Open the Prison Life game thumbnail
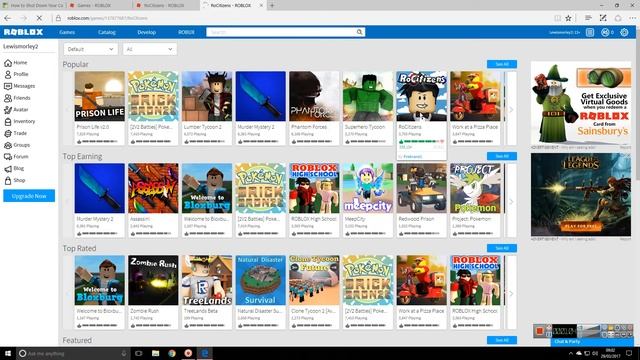 pos(100,96)
